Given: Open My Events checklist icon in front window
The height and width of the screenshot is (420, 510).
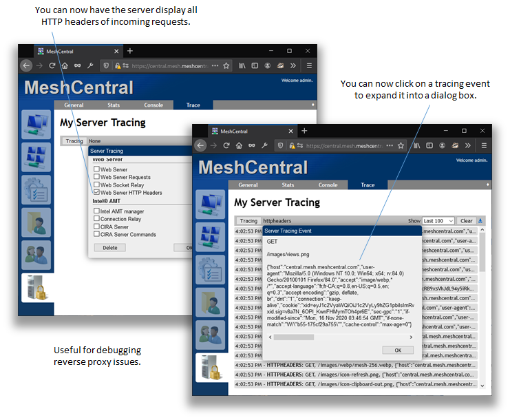Looking at the screenshot, I should click(x=210, y=270).
